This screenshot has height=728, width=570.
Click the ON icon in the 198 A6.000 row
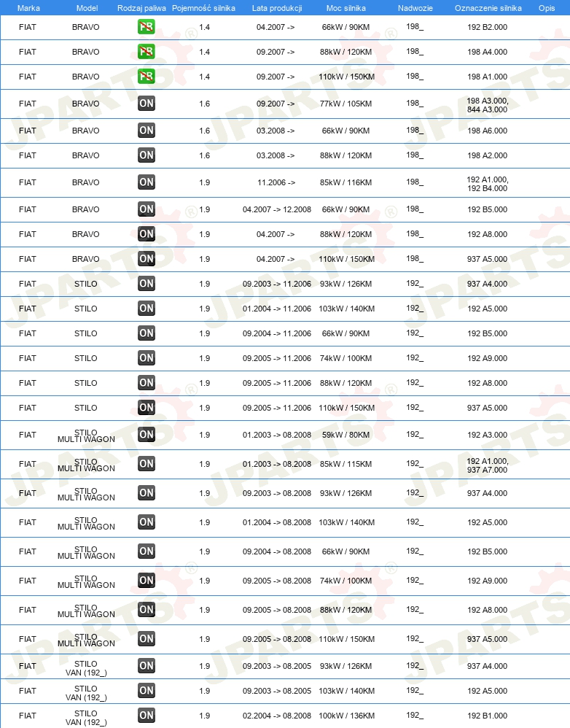[x=146, y=131]
